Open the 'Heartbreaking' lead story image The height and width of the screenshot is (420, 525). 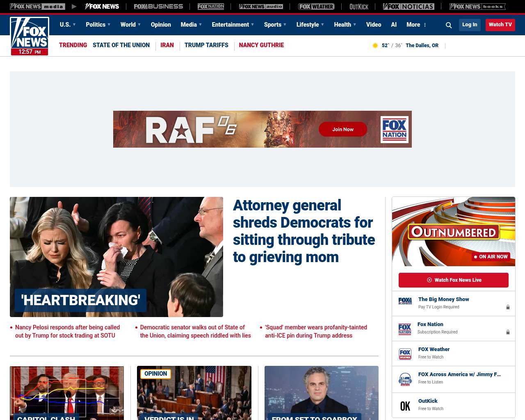coord(116,257)
